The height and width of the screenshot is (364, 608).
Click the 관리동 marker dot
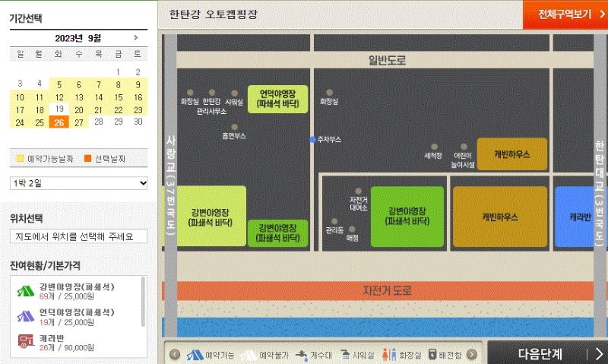coord(334,222)
